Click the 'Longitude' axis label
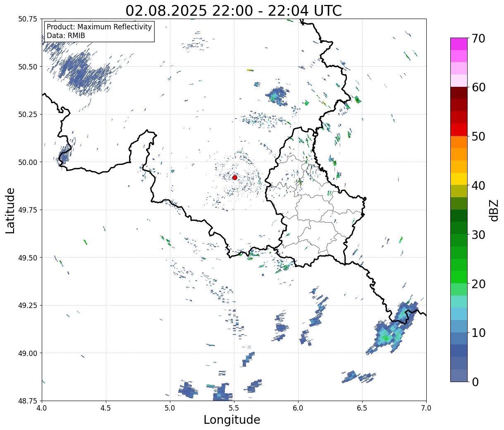Image resolution: width=504 pixels, height=430 pixels. pos(232,420)
